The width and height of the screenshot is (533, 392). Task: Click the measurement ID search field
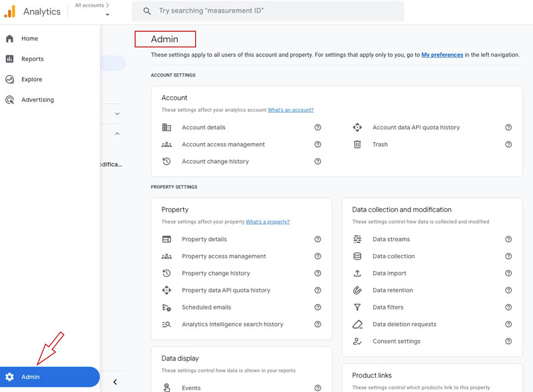(x=266, y=11)
